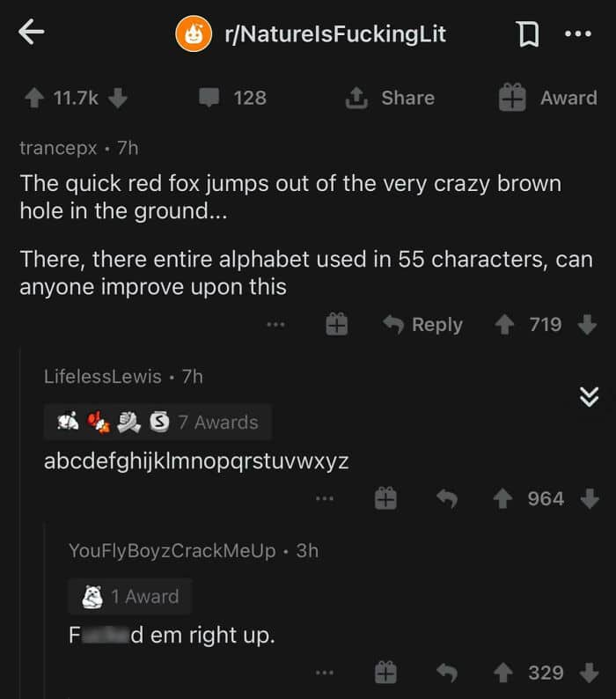The height and width of the screenshot is (699, 616).
Task: Upvote trancepx's comment with 719 points
Action: click(505, 325)
